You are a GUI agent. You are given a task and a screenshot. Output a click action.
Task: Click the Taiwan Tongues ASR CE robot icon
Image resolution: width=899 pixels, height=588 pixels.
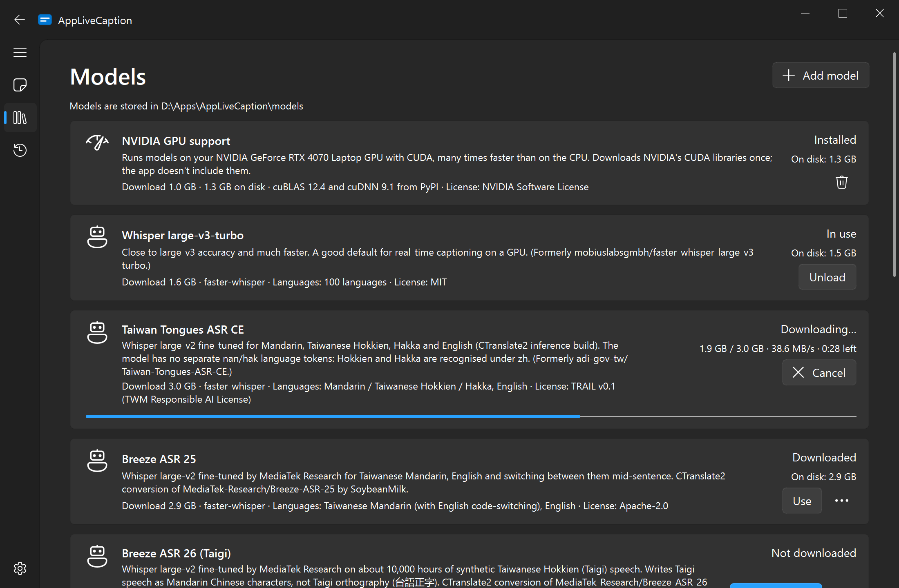point(97,332)
